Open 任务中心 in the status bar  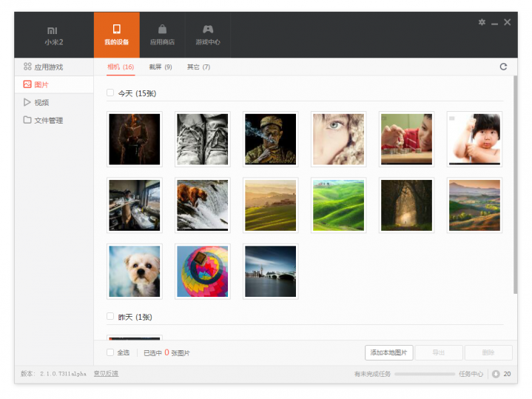(471, 374)
